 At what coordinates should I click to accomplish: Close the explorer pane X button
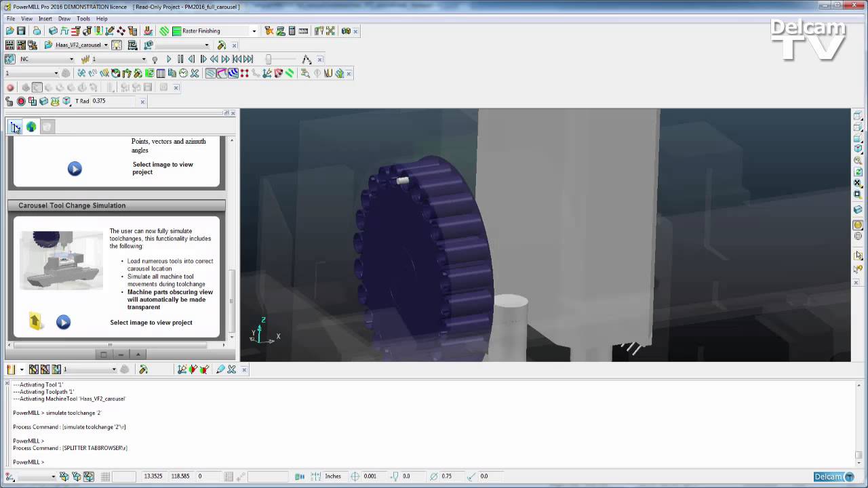[x=233, y=113]
